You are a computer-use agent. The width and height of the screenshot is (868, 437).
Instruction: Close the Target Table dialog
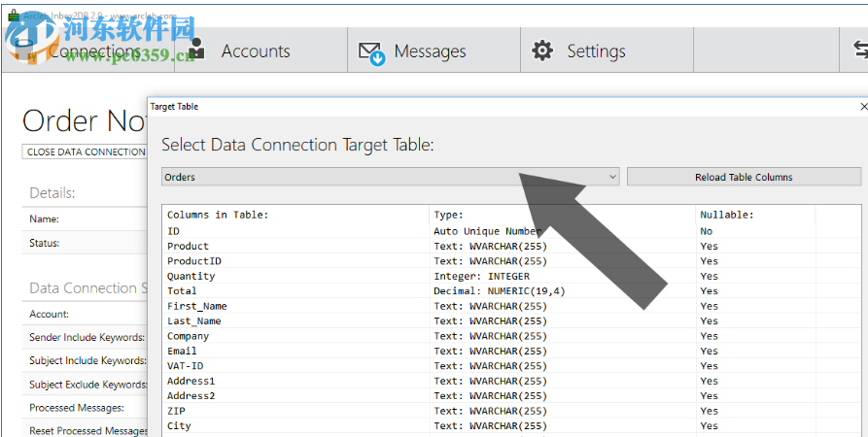[x=863, y=106]
